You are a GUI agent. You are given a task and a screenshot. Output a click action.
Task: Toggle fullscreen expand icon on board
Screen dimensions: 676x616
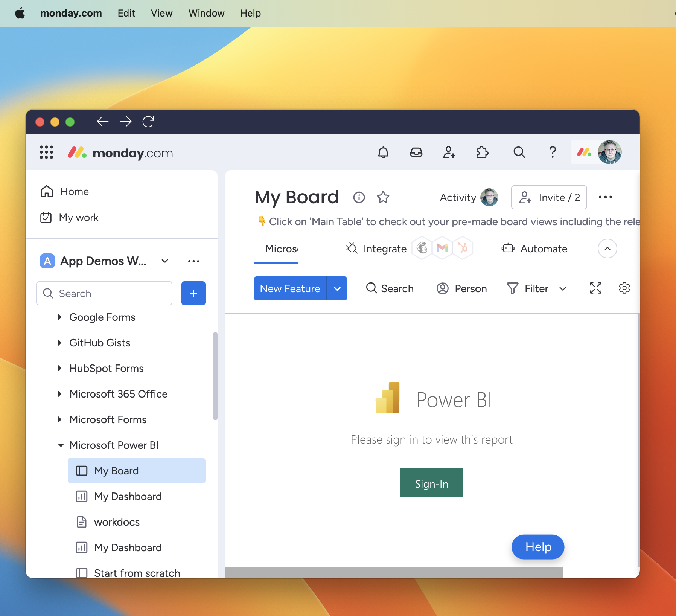point(595,288)
